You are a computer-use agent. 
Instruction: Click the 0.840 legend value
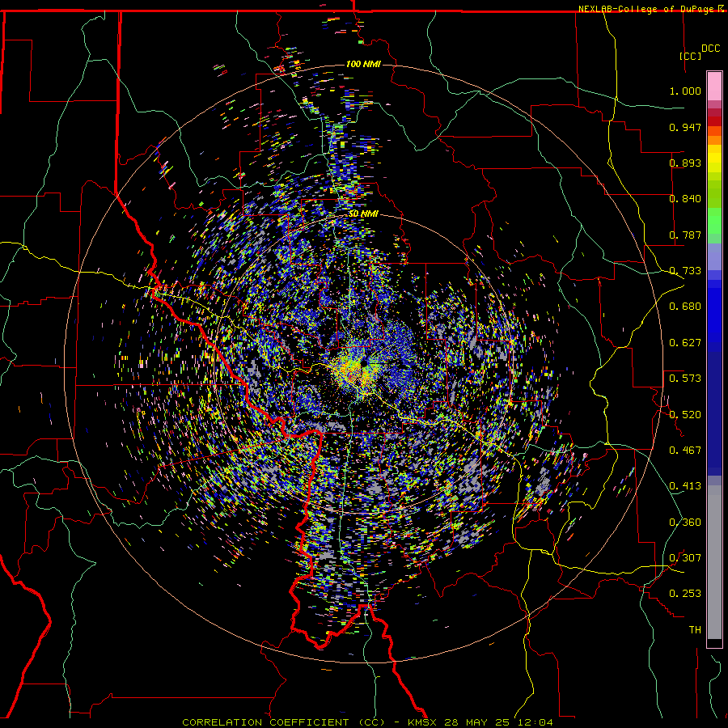[x=685, y=199]
